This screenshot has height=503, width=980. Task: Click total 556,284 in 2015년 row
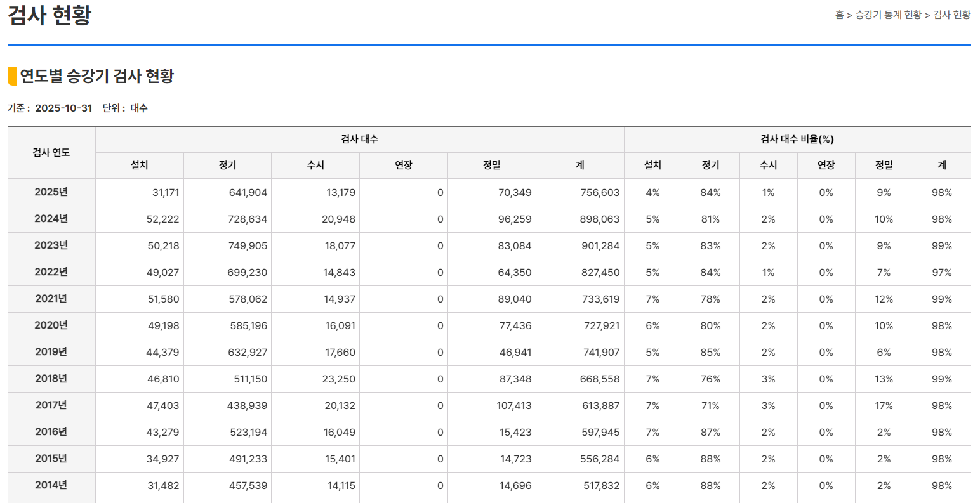(600, 459)
